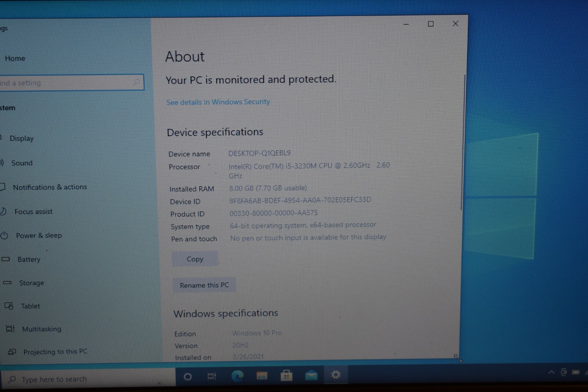Open Battery settings label
This screenshot has height=392, width=588.
29,259
